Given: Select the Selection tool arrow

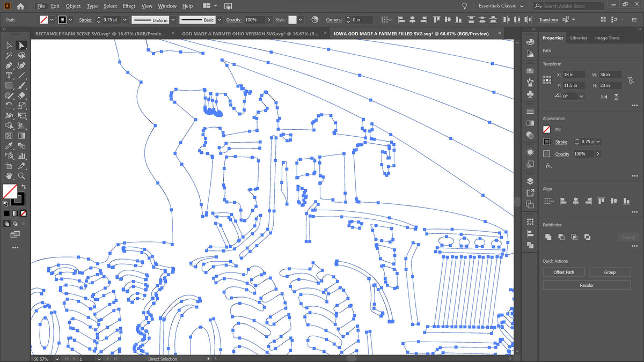Looking at the screenshot, I should coord(9,45).
